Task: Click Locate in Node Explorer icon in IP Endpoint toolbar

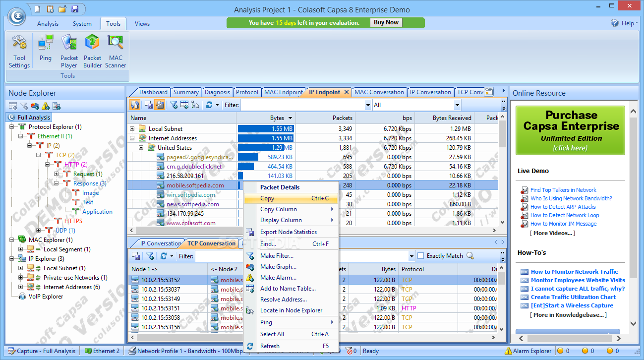Action: click(195, 105)
